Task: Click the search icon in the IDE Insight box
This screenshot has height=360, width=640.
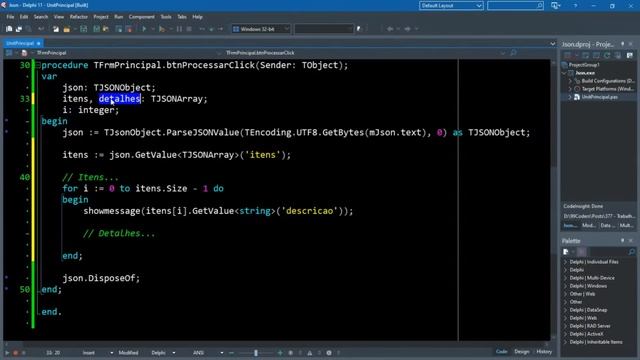Action: pyautogui.click(x=539, y=6)
